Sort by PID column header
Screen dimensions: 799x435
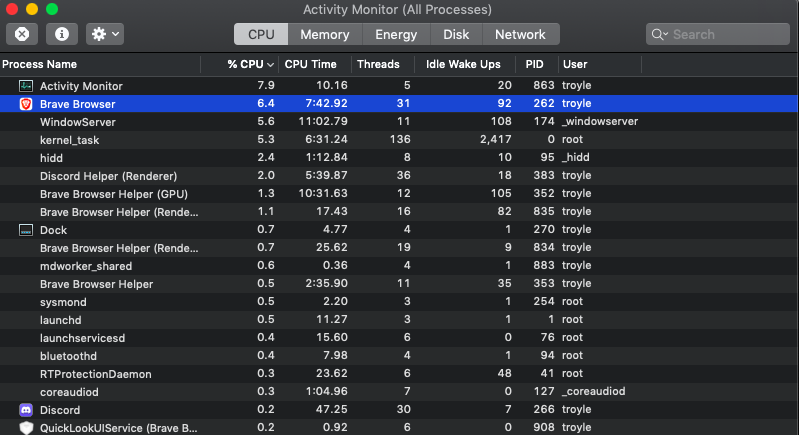click(537, 64)
